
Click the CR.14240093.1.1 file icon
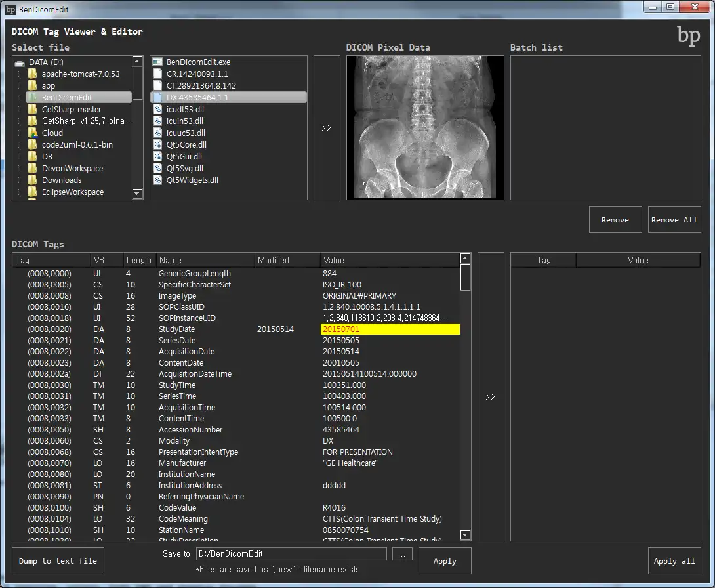(x=157, y=74)
